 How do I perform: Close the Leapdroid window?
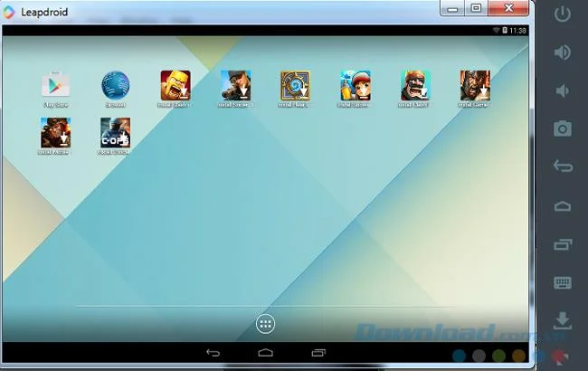click(x=509, y=8)
